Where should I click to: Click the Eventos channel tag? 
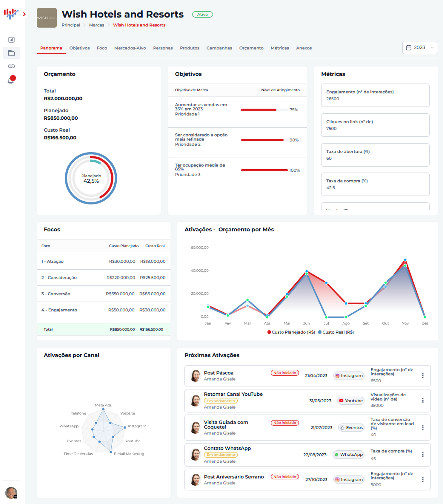351,428
